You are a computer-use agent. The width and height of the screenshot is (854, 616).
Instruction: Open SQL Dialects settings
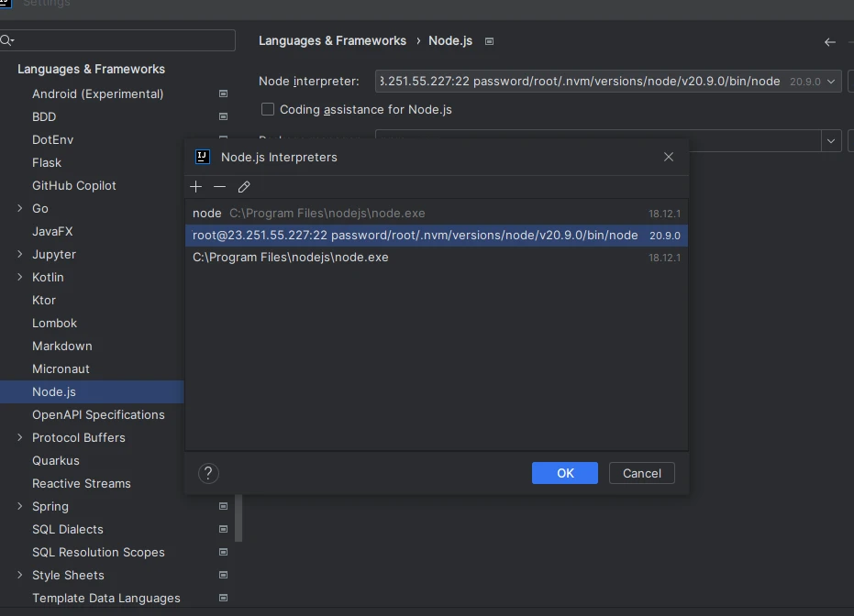pos(68,530)
